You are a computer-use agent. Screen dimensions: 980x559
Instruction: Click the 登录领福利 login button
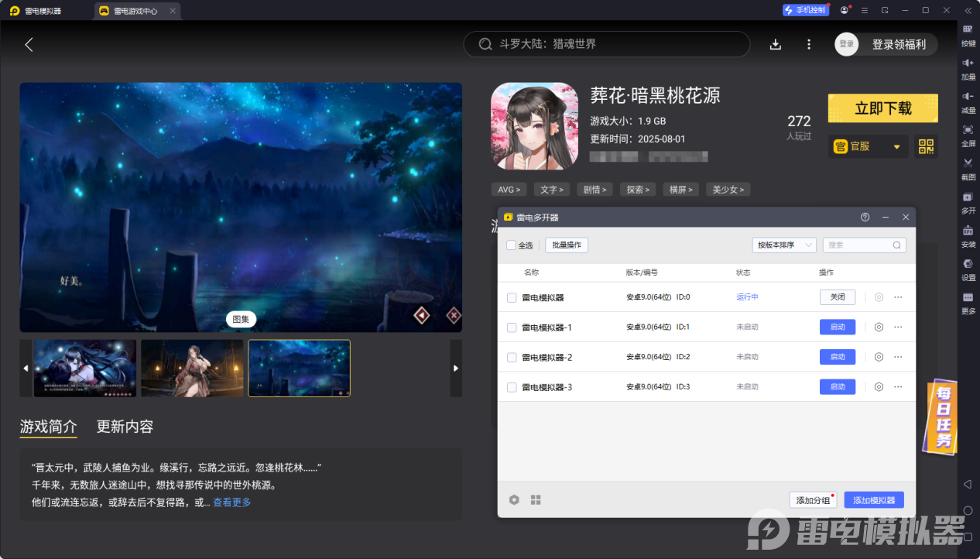(x=886, y=44)
